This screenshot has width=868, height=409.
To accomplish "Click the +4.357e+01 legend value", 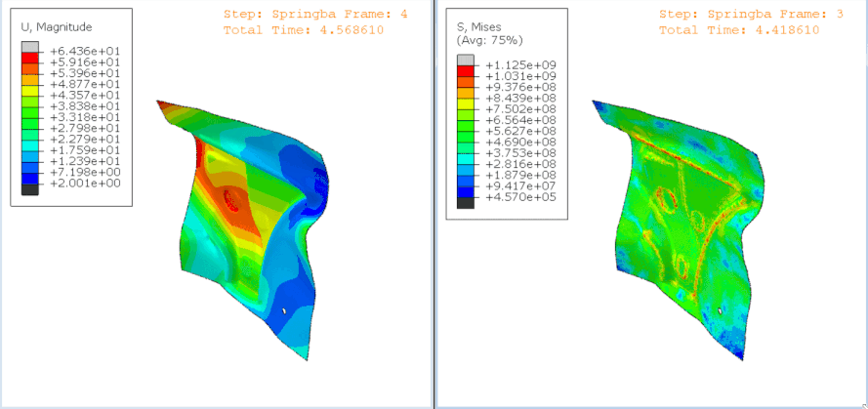I will coord(85,96).
